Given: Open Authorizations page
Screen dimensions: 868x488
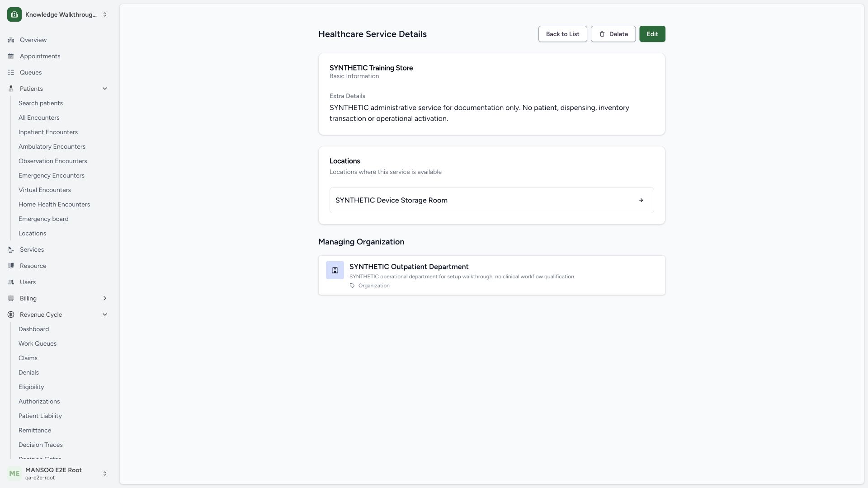Looking at the screenshot, I should coord(39,401).
